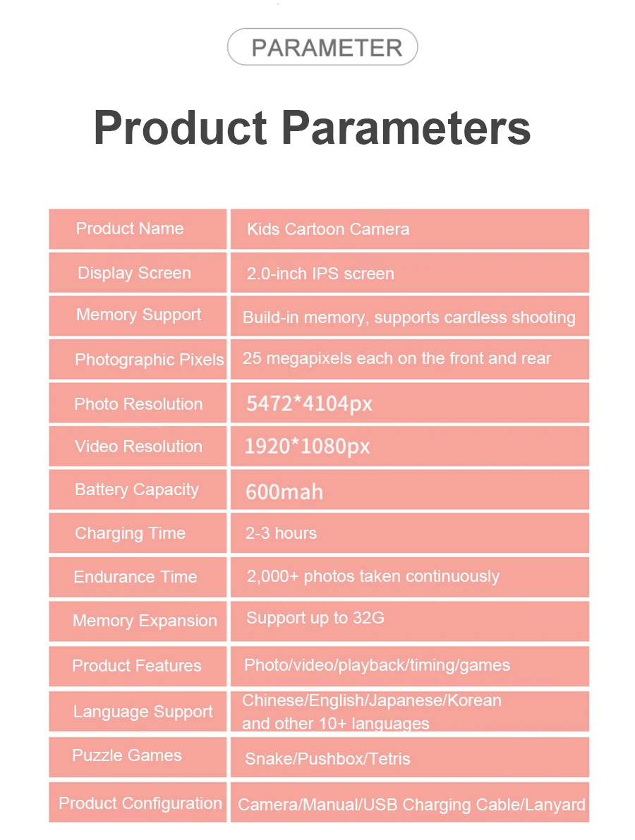Screen dimensions: 635x840
Task: Select the Build-in memory description cell
Action: (410, 316)
